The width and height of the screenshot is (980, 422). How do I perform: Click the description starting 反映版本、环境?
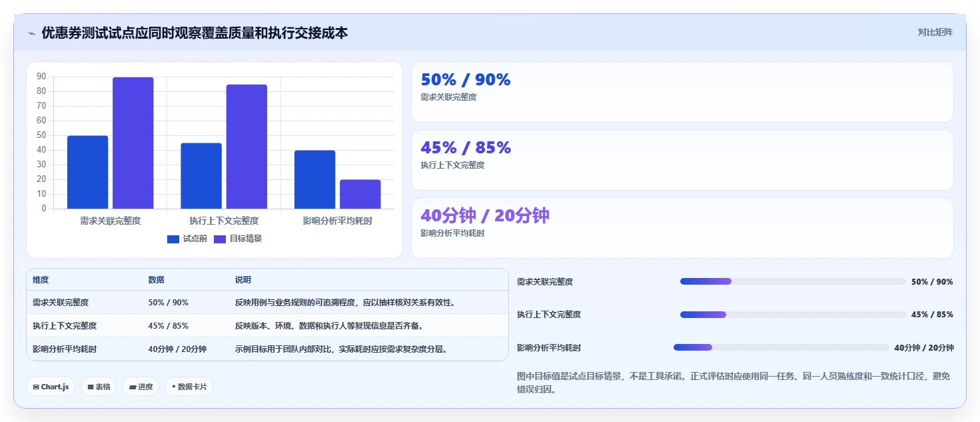pos(329,326)
